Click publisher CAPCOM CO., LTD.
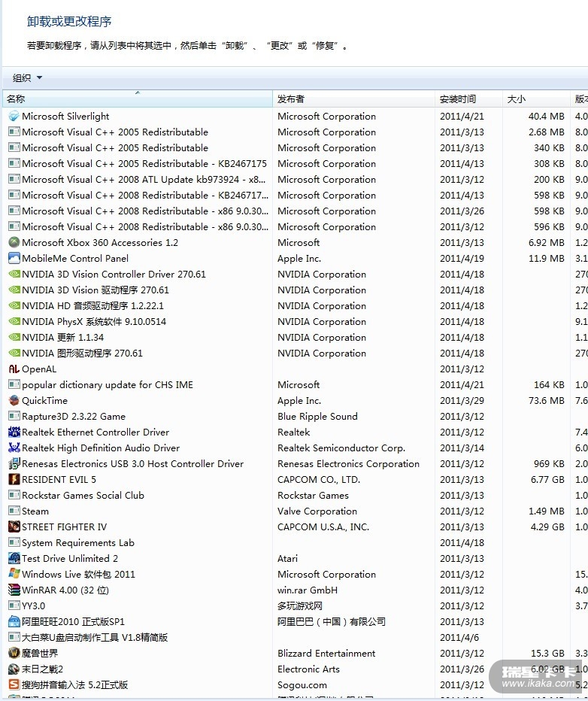 [319, 480]
